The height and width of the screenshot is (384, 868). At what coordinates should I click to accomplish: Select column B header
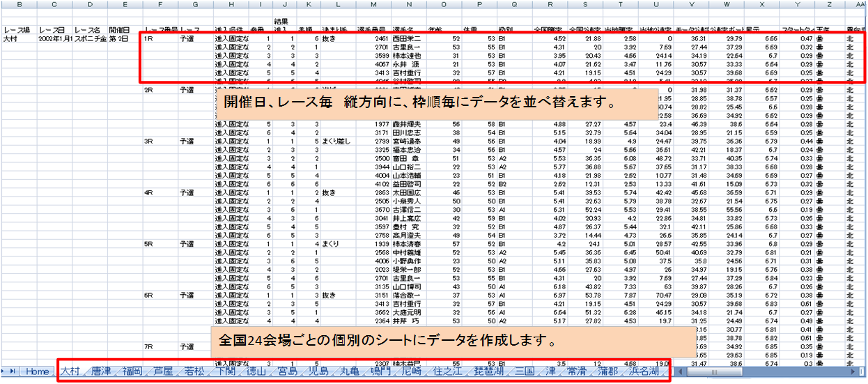(x=18, y=5)
